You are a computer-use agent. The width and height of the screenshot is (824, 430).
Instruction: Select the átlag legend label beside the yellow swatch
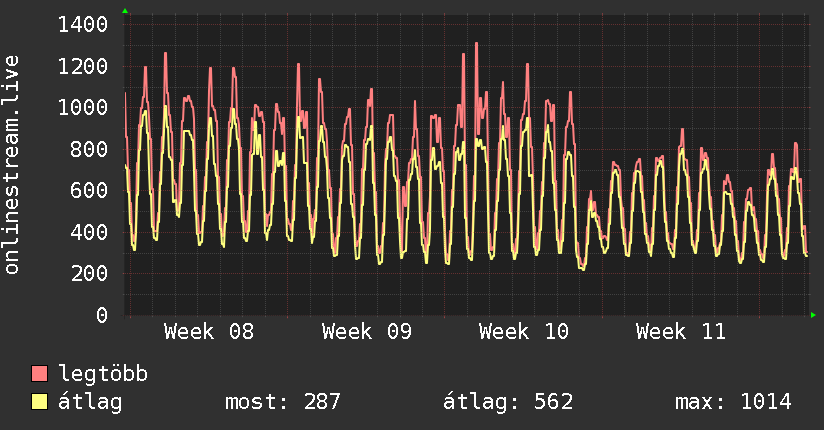pyautogui.click(x=90, y=402)
